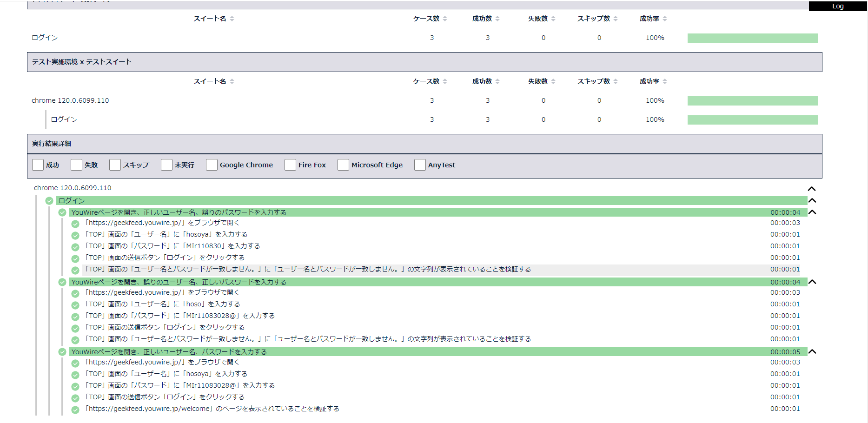Select step 「hoso」を入力する
Screen dimensions: 868x423
click(x=162, y=304)
